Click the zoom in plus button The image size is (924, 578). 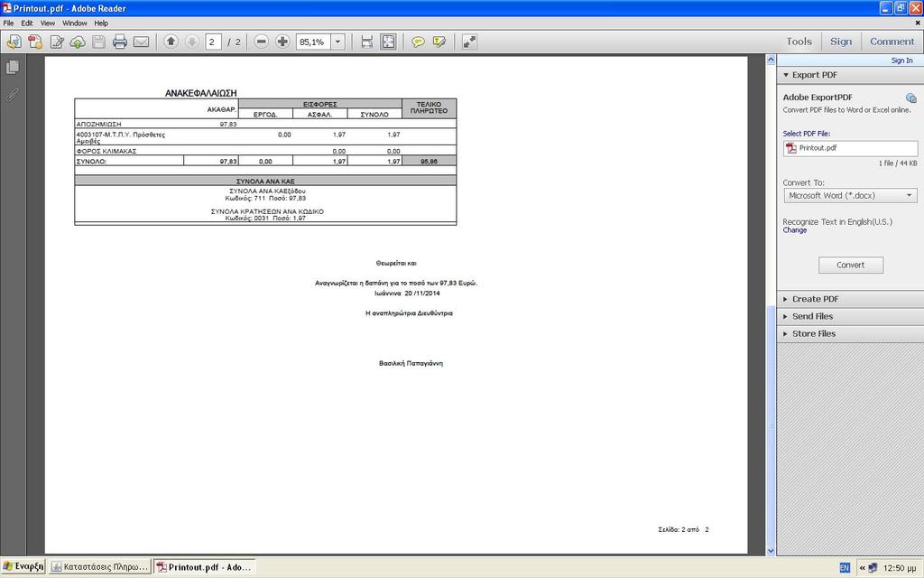(282, 42)
